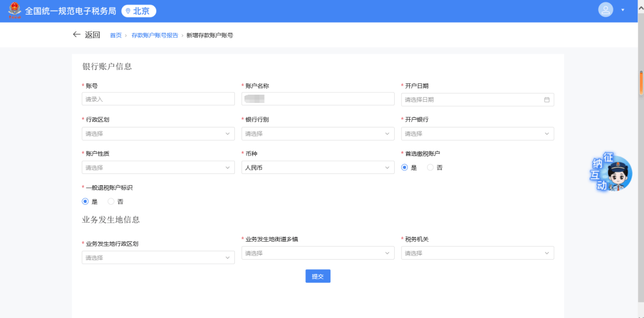
Task: Click the tax bureau emblem logo
Action: click(14, 11)
